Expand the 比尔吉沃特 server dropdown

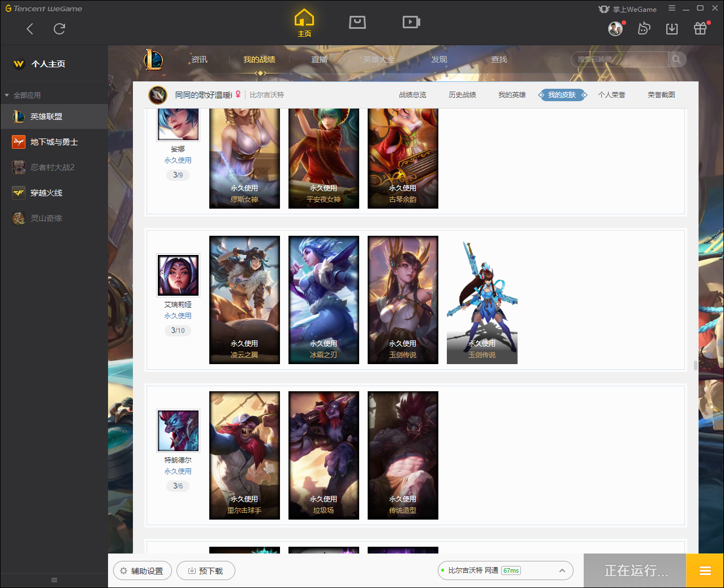(x=506, y=570)
